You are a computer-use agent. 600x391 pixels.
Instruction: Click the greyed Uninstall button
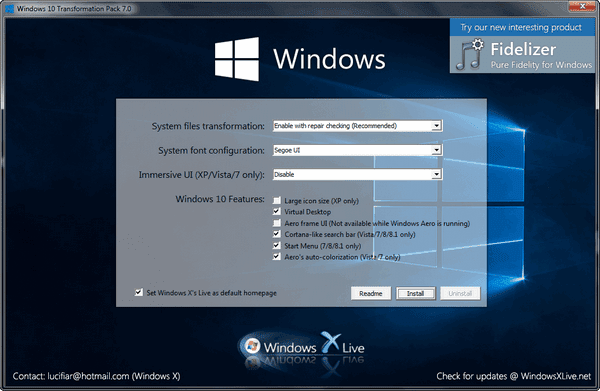[x=460, y=293]
